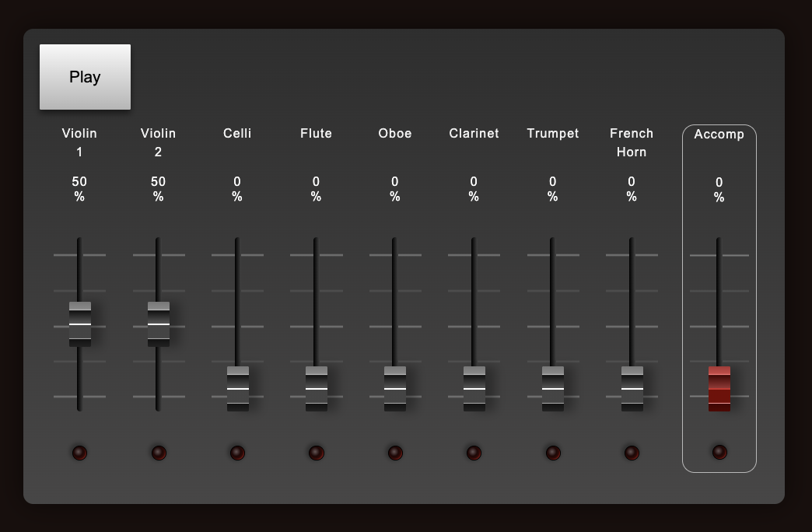The height and width of the screenshot is (532, 812).
Task: Toggle the Oboe indicator light
Action: pyautogui.click(x=395, y=453)
